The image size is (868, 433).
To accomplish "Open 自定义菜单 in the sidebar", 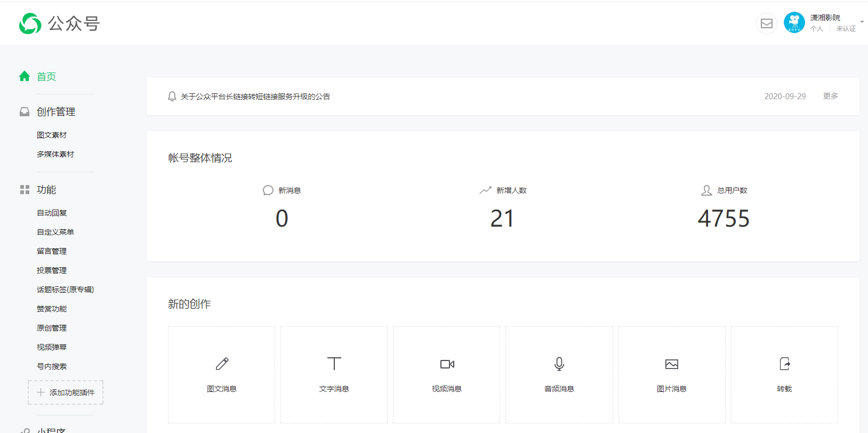I will pyautogui.click(x=55, y=232).
